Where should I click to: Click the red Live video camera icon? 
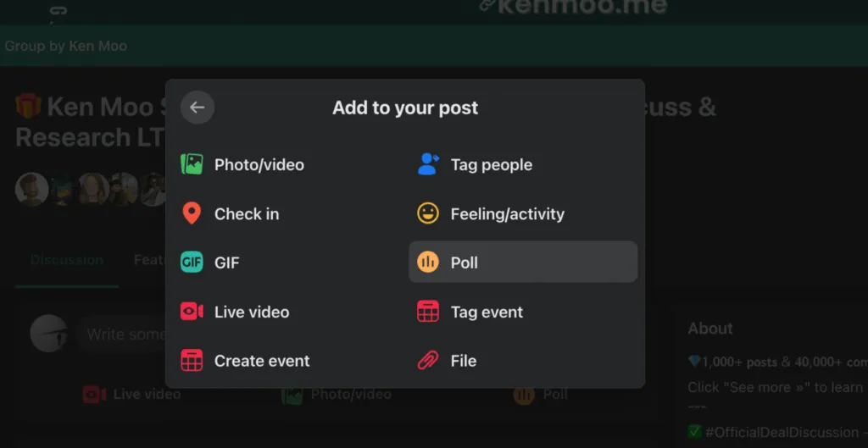click(192, 312)
